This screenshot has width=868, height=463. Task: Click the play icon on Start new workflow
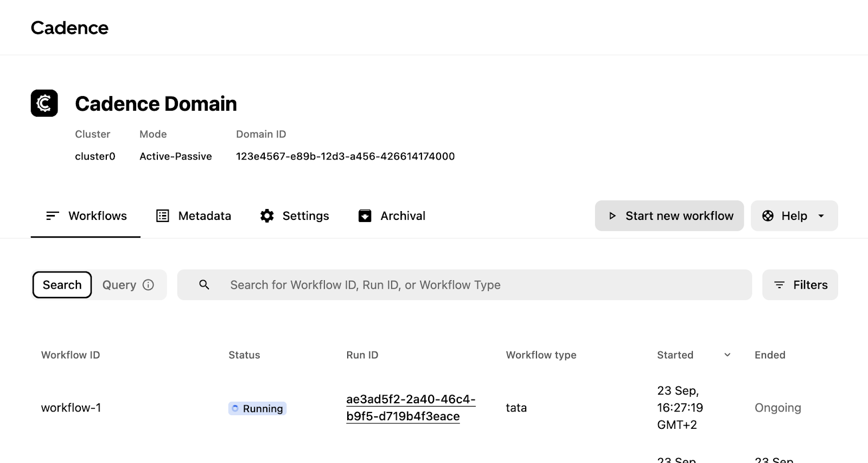(612, 216)
